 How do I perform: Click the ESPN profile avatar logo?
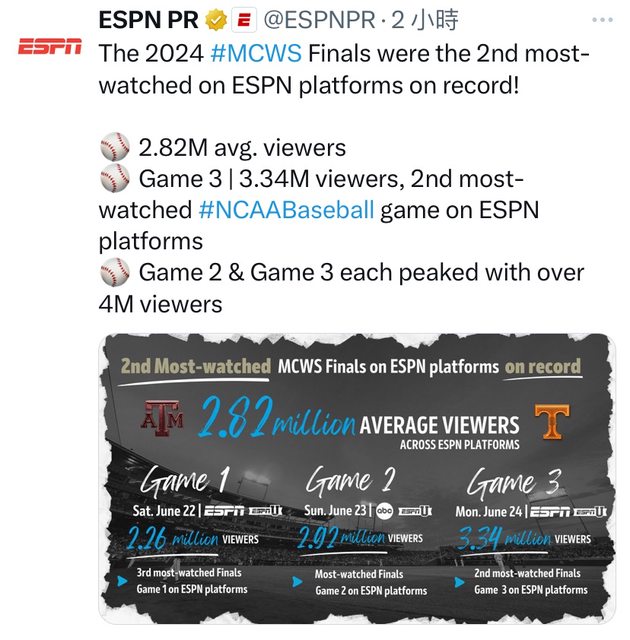click(50, 47)
